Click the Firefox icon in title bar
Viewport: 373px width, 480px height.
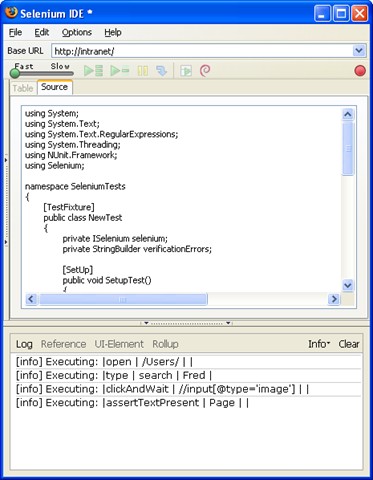point(11,13)
